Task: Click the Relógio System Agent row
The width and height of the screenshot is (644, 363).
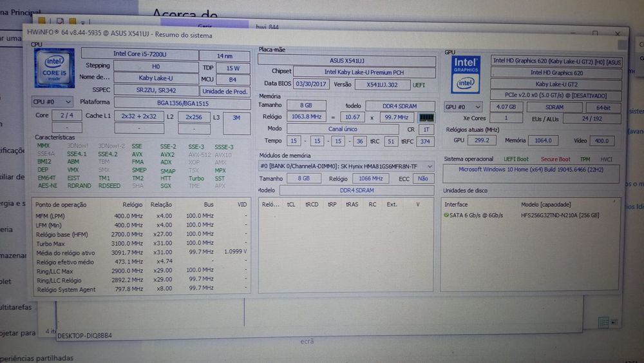Action: tap(141, 289)
